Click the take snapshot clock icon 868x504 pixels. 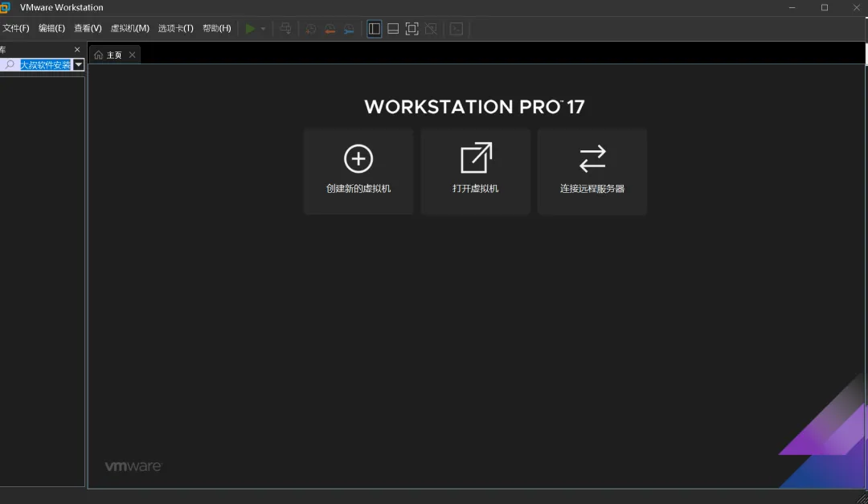(311, 29)
